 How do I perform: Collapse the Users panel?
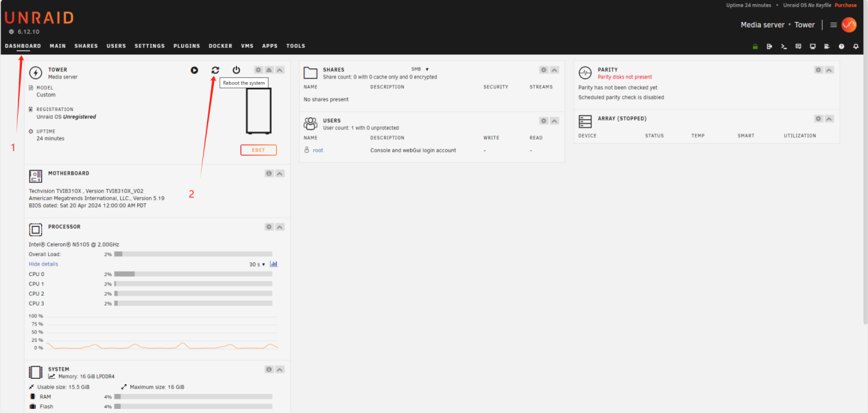pos(555,121)
